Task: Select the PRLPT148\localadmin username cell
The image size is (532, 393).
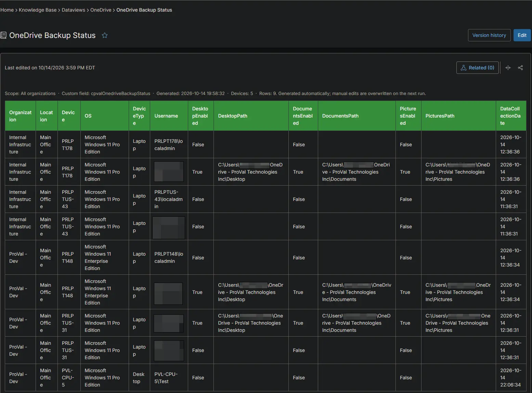Action: tap(169, 258)
